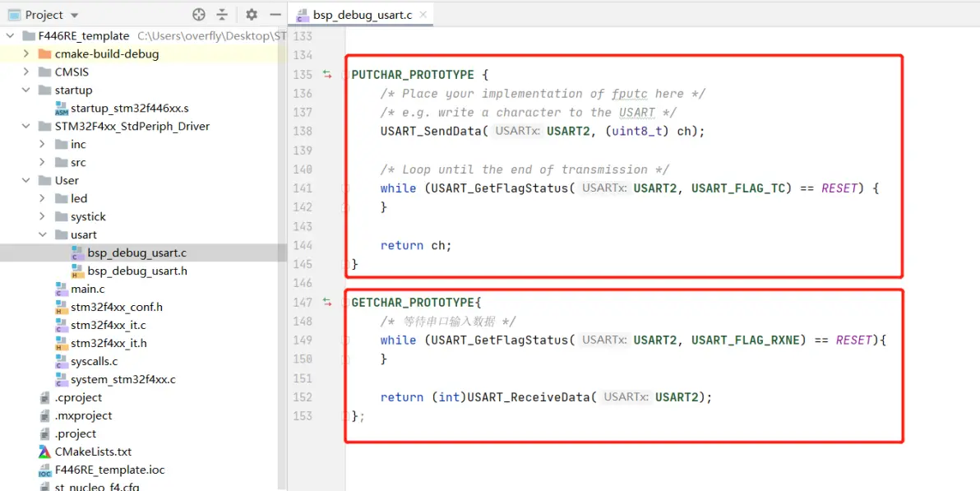The image size is (980, 491).
Task: Click the gutter override icon at line 147
Action: click(x=327, y=303)
